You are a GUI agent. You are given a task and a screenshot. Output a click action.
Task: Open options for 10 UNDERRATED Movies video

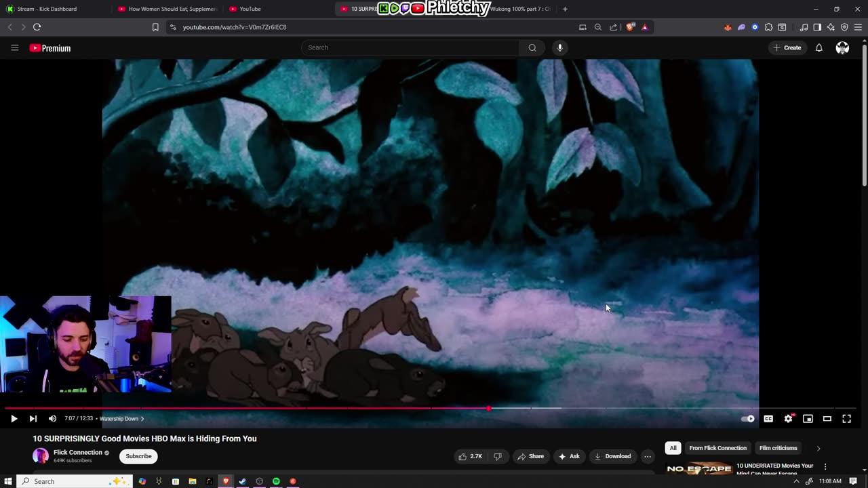(825, 466)
